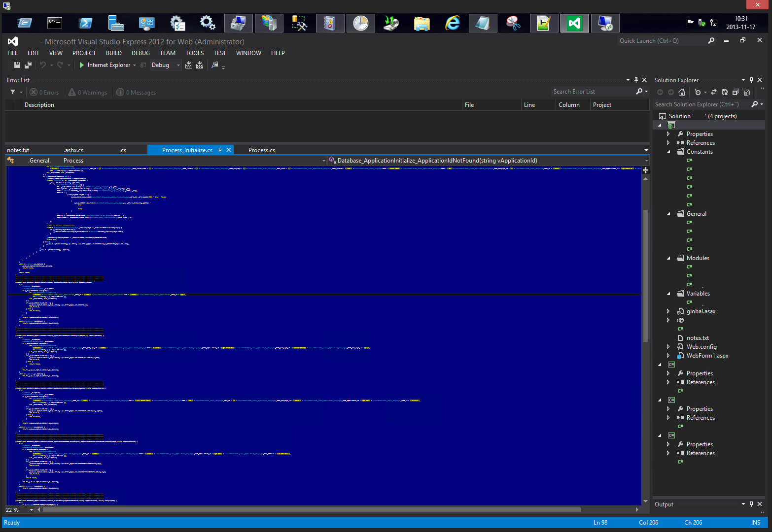The width and height of the screenshot is (772, 532).
Task: Click the auto-hide pin of Output panel
Action: [751, 504]
